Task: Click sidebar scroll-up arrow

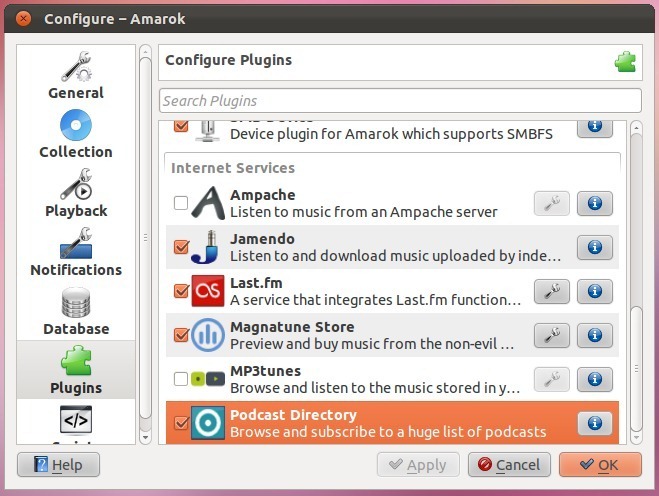Action: pyautogui.click(x=145, y=51)
